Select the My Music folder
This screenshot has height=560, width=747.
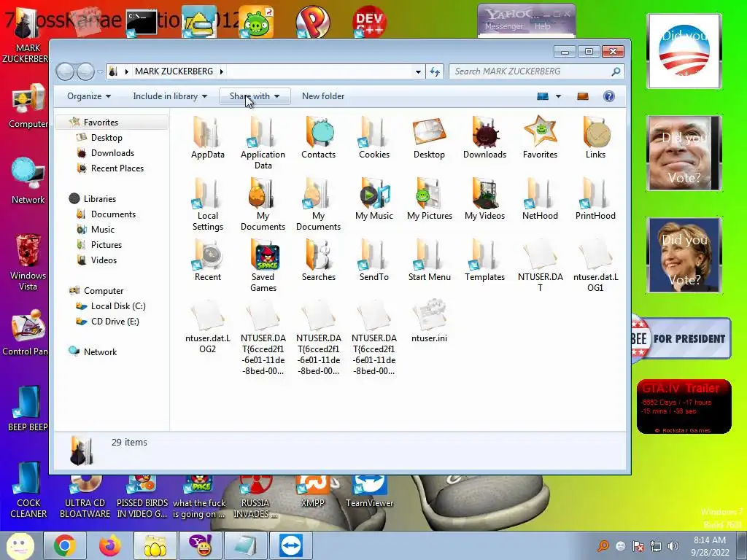click(x=374, y=199)
